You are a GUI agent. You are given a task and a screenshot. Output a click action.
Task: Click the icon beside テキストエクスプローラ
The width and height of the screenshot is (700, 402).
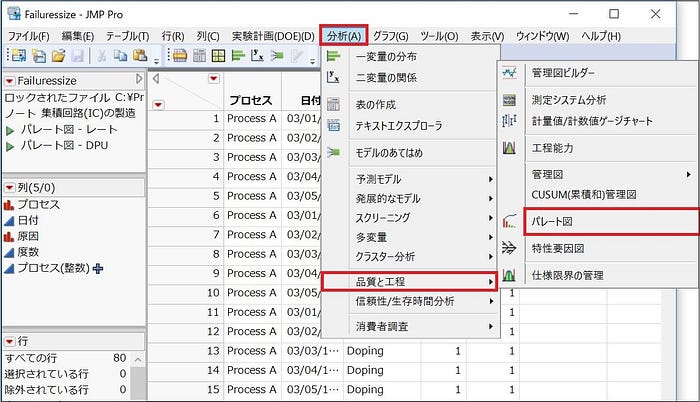(x=333, y=126)
